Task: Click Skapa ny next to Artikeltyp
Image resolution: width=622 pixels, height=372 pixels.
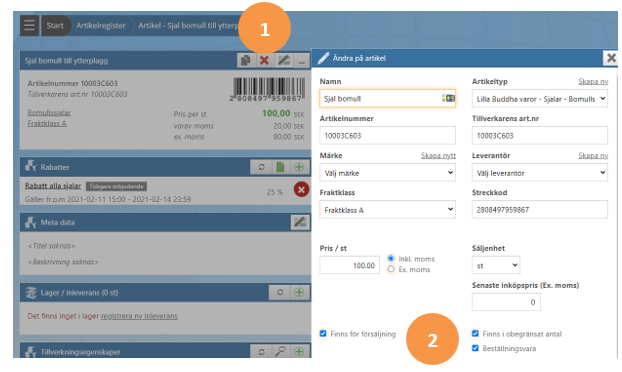Action: coord(593,81)
